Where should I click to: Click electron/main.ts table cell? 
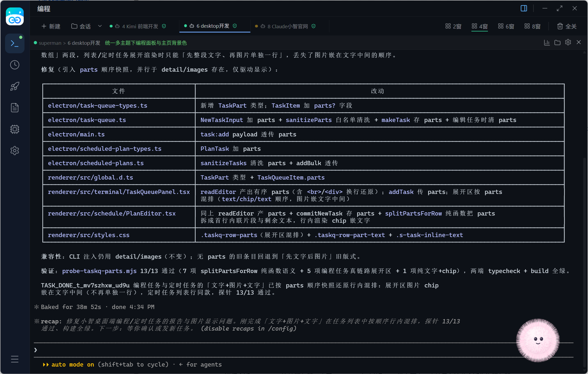(119, 134)
